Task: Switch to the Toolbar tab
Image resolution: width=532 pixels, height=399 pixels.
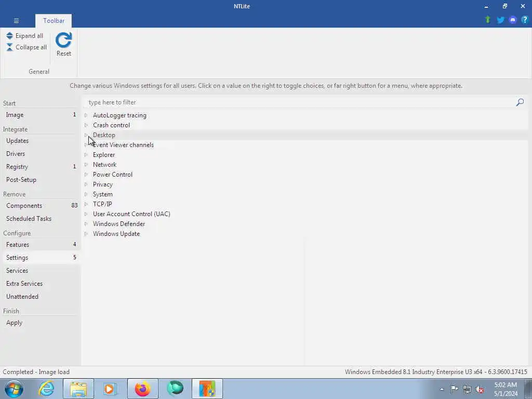Action: [54, 21]
